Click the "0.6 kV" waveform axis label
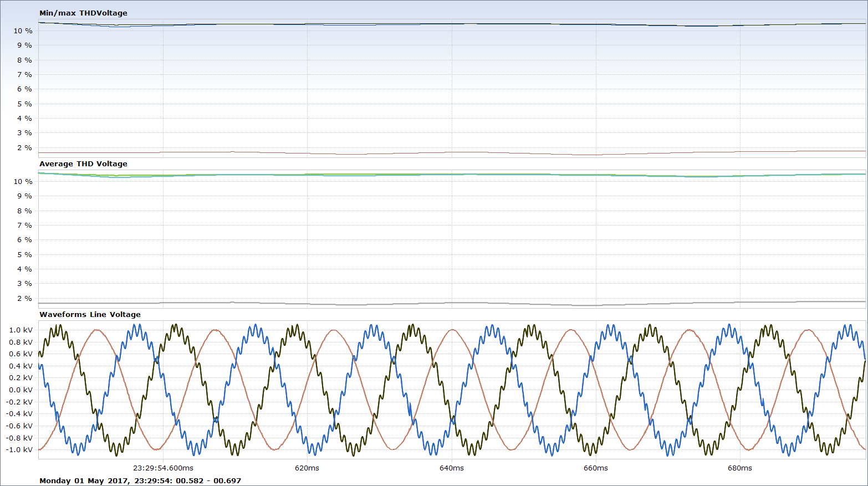This screenshot has width=868, height=486. 21,354
